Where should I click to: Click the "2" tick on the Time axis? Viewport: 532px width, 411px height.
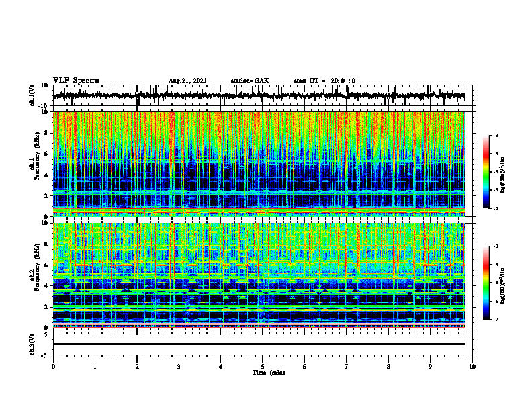137,367
